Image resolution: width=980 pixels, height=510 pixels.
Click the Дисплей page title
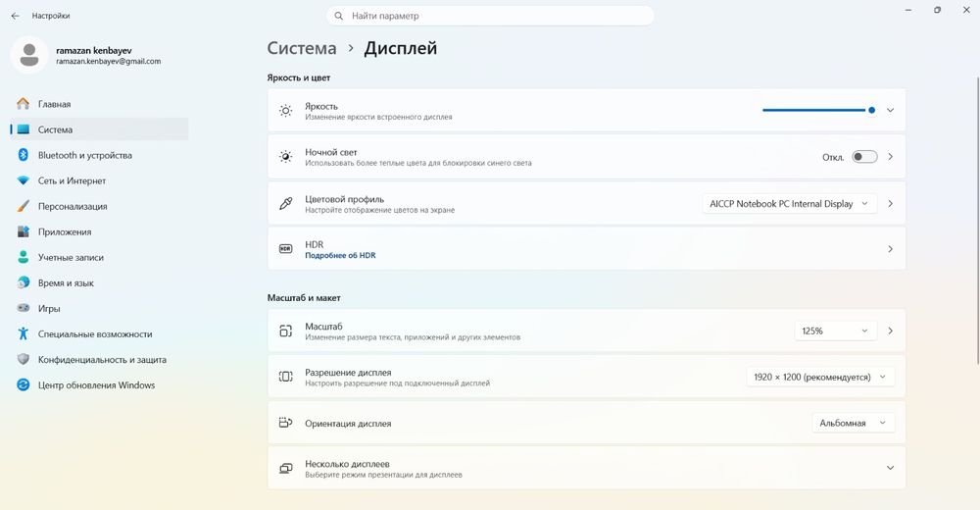click(401, 48)
